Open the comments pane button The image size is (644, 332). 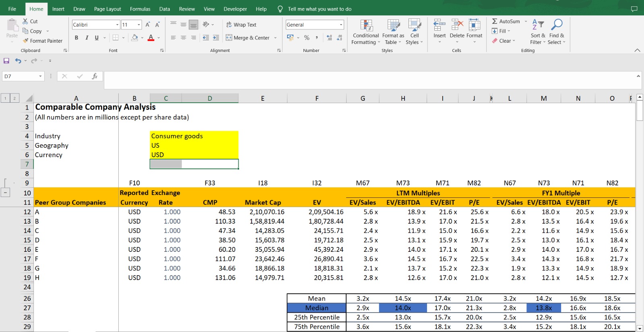[x=634, y=9]
